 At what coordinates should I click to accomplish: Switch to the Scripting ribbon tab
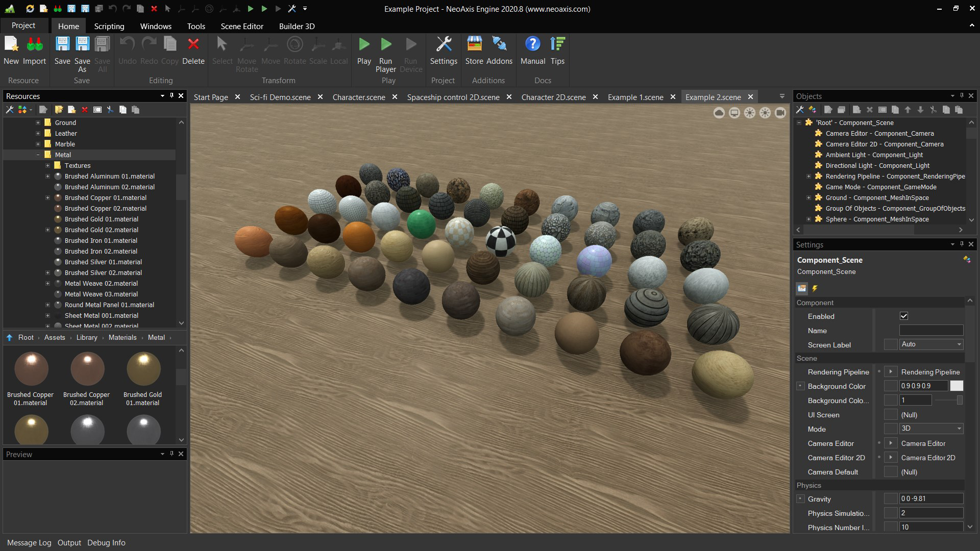point(109,26)
